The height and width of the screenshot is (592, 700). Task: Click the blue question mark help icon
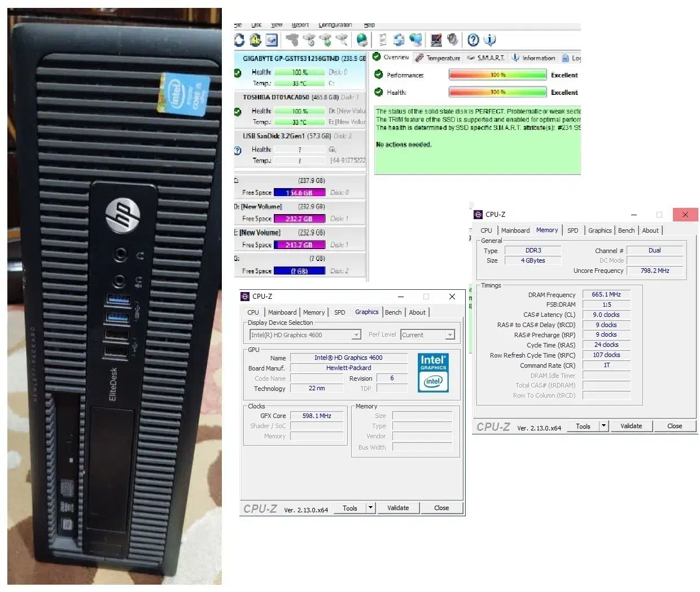(473, 40)
